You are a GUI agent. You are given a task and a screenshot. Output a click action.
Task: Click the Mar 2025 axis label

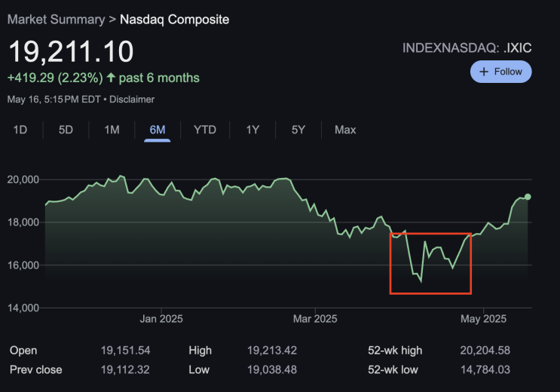[x=315, y=320]
